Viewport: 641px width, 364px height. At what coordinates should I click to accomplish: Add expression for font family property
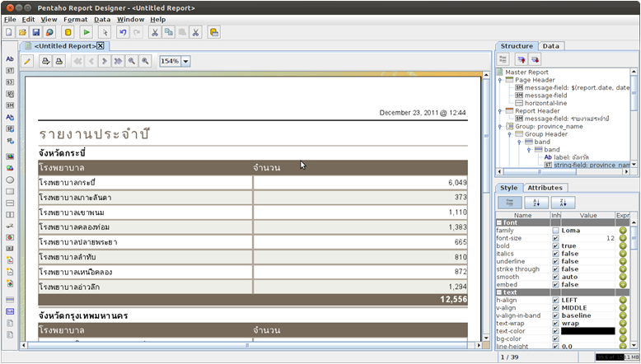pyautogui.click(x=623, y=231)
